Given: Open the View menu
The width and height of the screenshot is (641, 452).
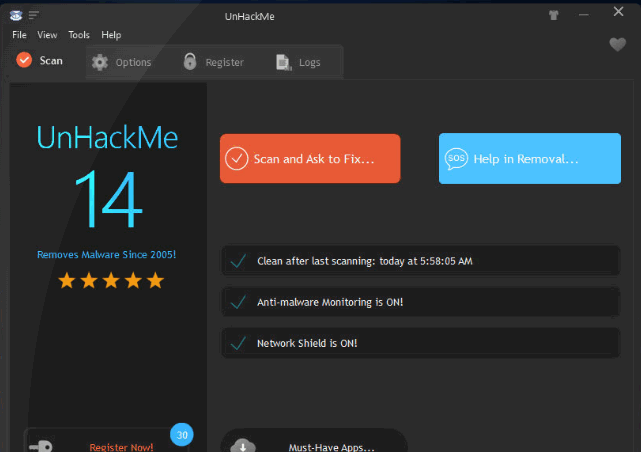Looking at the screenshot, I should pyautogui.click(x=47, y=35).
